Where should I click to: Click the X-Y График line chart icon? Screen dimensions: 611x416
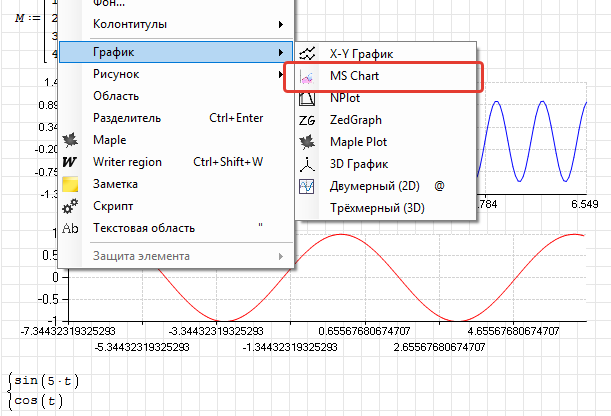click(308, 53)
